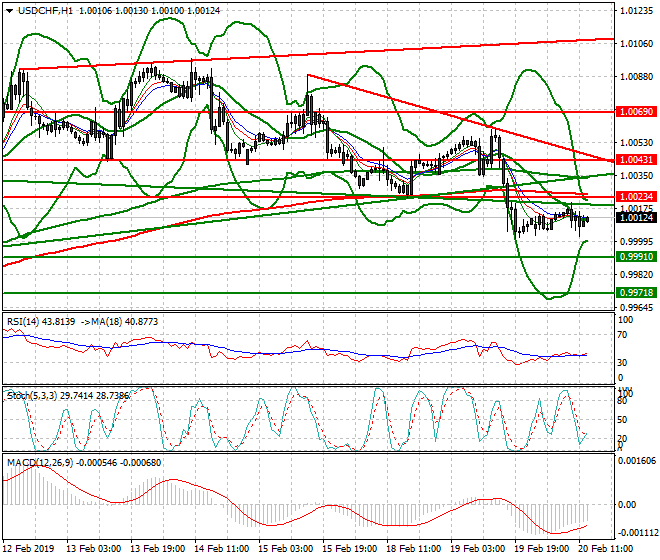Open the chart menu triangle beside USDCHF,H1
660x560 pixels.
(x=9, y=11)
